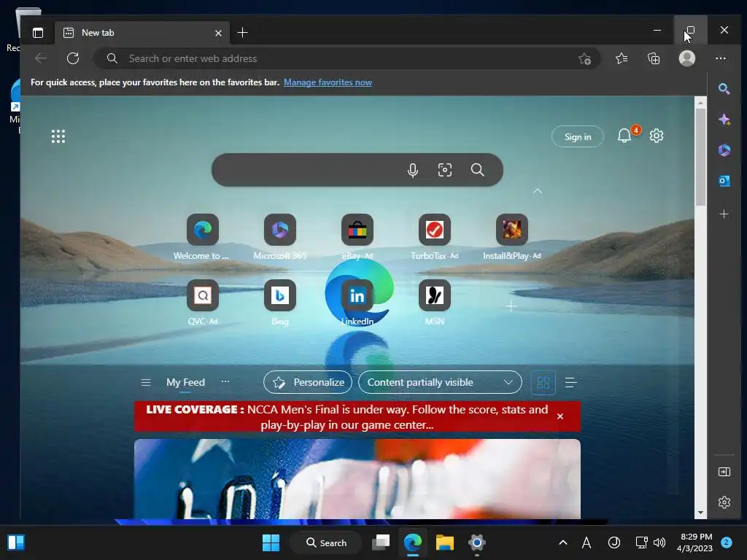Screen dimensions: 747x560
Task: Open the browser profile avatar
Action: (686, 58)
